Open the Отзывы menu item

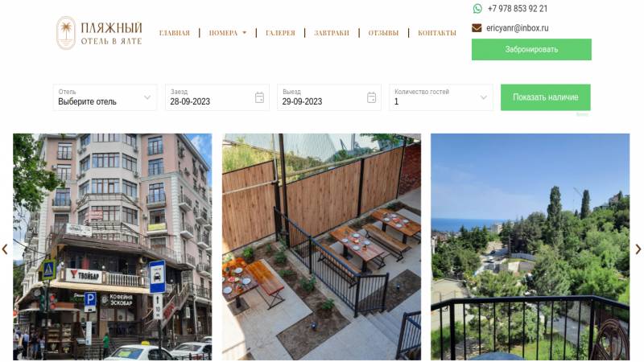pyautogui.click(x=383, y=33)
